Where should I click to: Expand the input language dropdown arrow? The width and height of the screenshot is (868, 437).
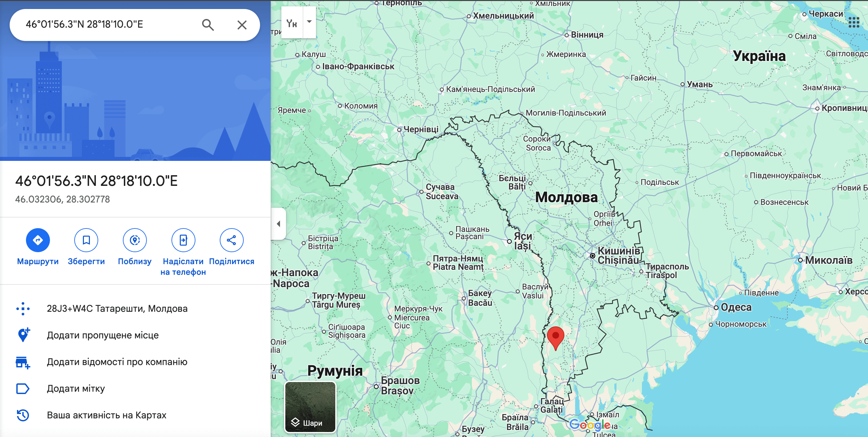(x=309, y=22)
